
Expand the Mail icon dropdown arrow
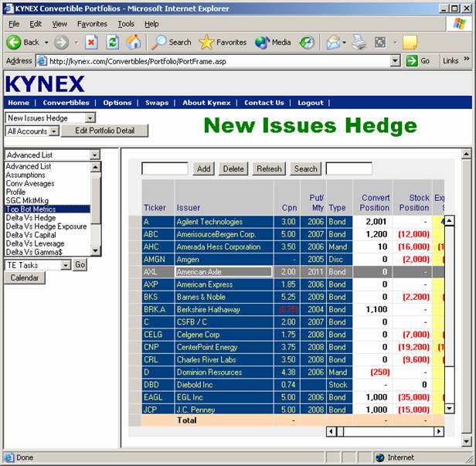pyautogui.click(x=345, y=43)
